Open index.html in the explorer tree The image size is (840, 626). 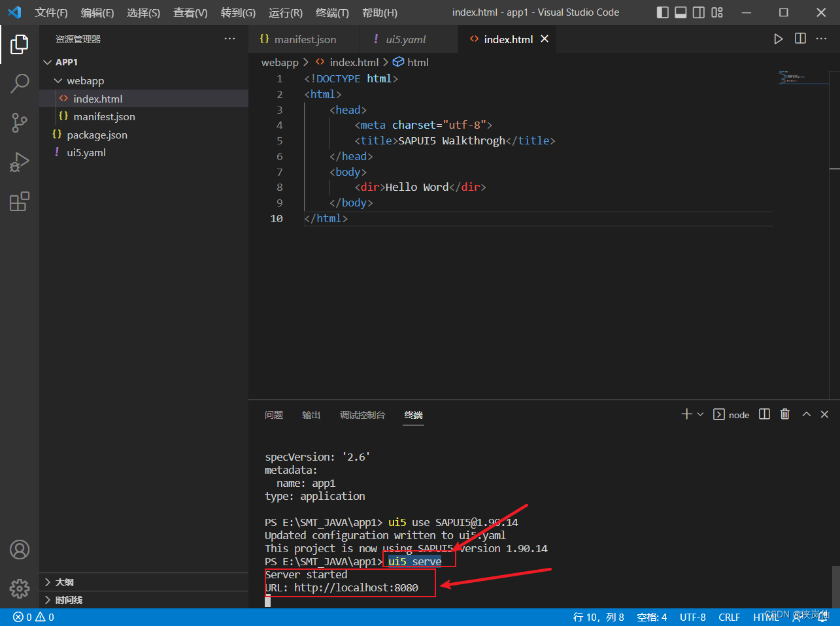tap(144, 99)
